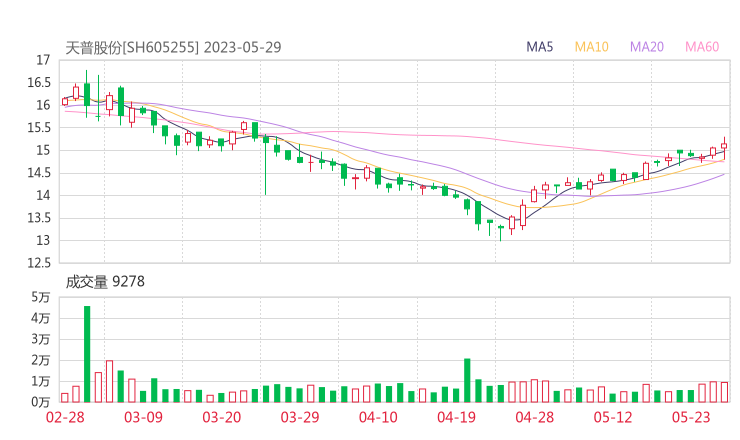This screenshot has width=740, height=440.
Task: Click the 2万 volume axis label
Action: 41,360
